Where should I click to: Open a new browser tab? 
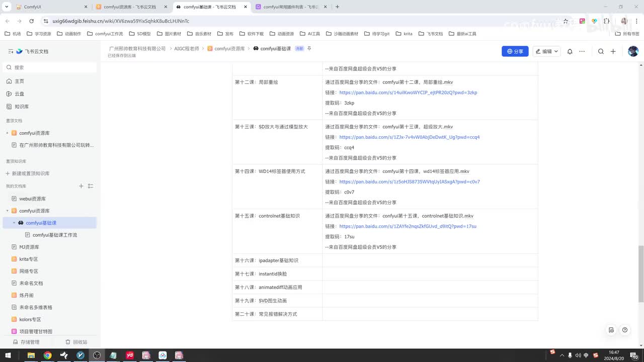tap(337, 7)
